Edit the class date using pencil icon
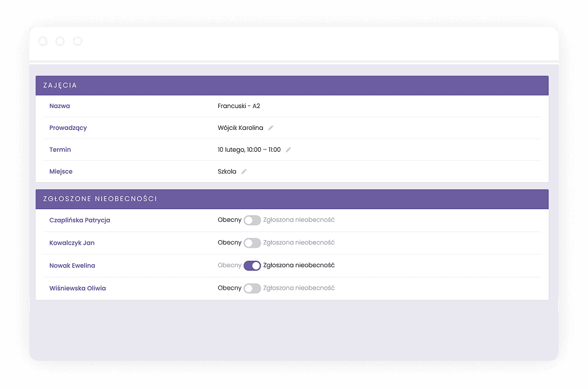 (288, 150)
